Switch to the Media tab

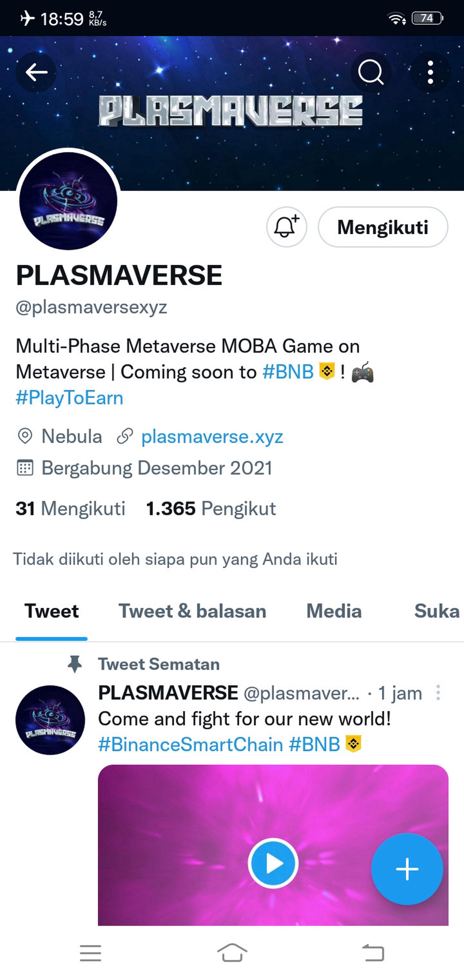pyautogui.click(x=334, y=611)
